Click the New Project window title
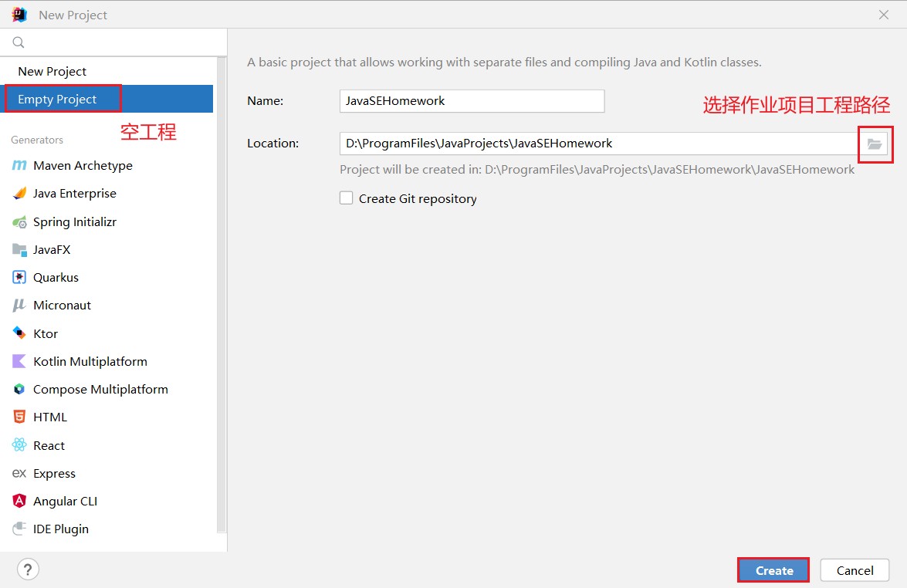Screen dimensions: 907x588 [x=73, y=15]
